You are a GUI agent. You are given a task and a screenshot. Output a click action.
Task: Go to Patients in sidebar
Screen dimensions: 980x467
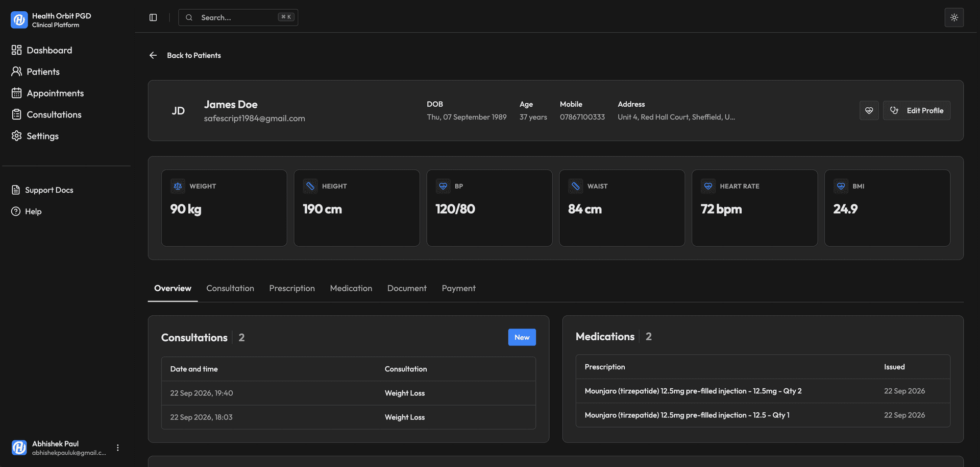[x=36, y=72]
